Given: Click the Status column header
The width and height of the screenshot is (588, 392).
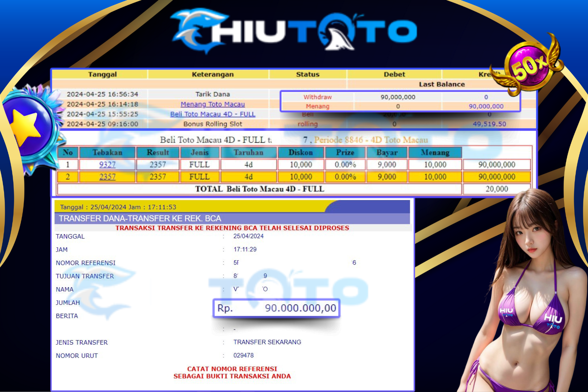Looking at the screenshot, I should 308,74.
